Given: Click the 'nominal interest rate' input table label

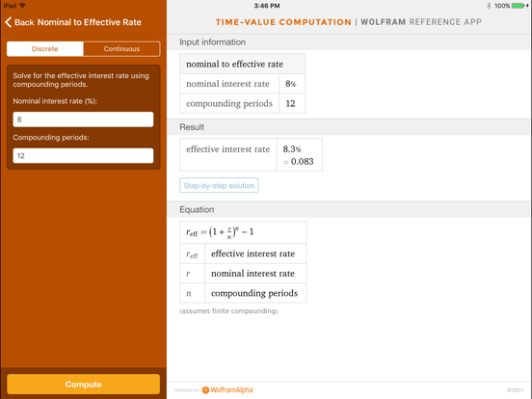Looking at the screenshot, I should point(227,84).
